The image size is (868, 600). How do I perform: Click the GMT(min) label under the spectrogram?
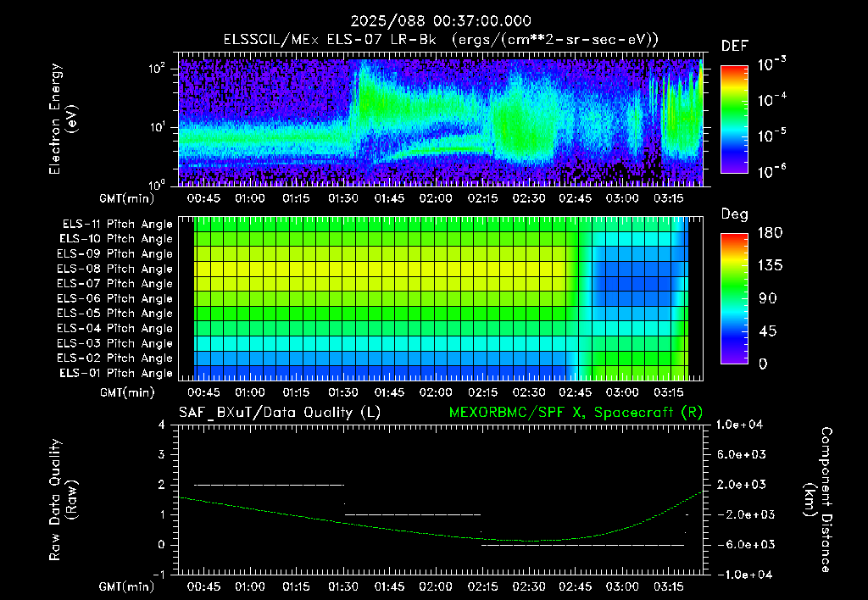pyautogui.click(x=127, y=198)
